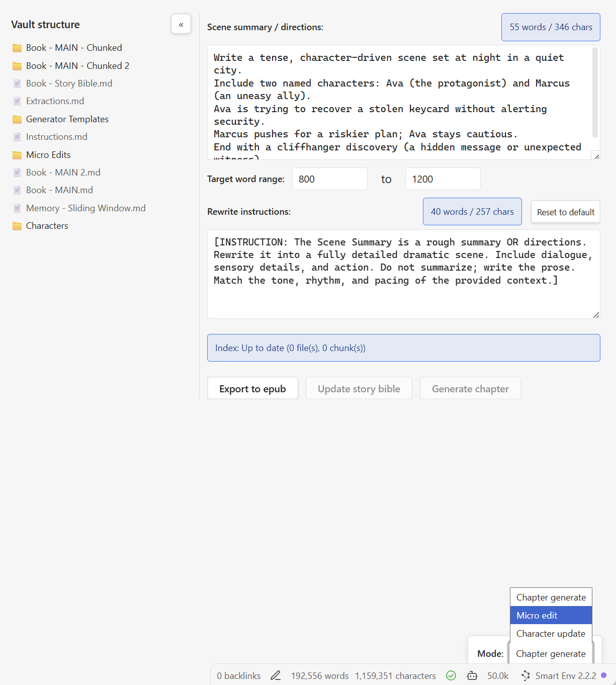Click the robot icon beside 50.0k
The height and width of the screenshot is (685, 616).
pos(472,675)
